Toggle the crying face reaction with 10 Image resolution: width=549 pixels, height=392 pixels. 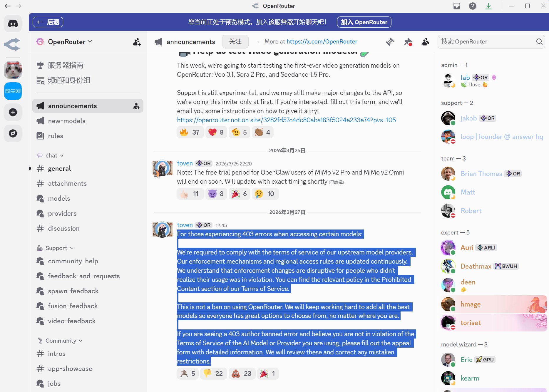(x=265, y=194)
